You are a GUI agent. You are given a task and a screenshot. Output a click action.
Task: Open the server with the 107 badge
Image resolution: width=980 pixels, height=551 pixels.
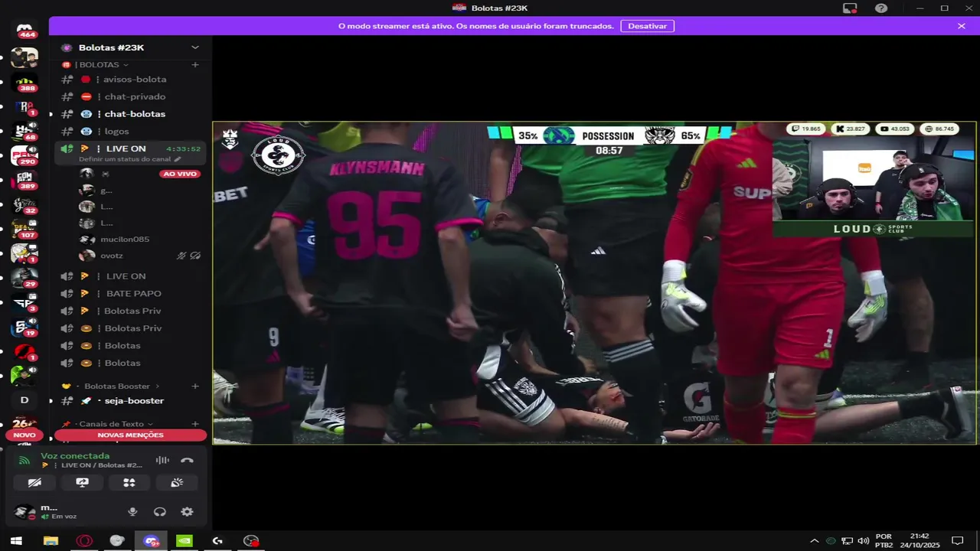(24, 230)
